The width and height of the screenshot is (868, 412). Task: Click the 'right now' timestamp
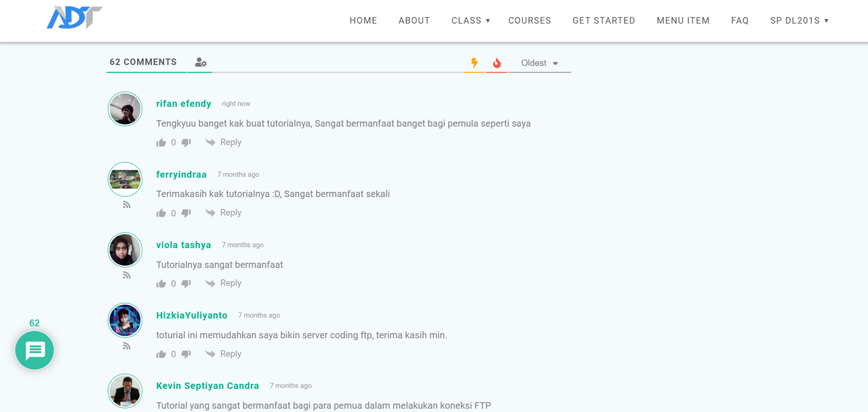point(236,104)
